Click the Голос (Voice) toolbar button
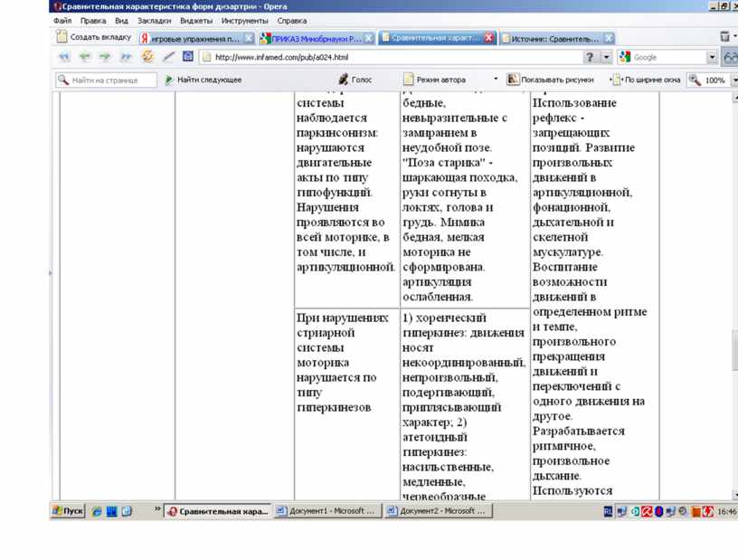738x560 pixels. tap(355, 80)
